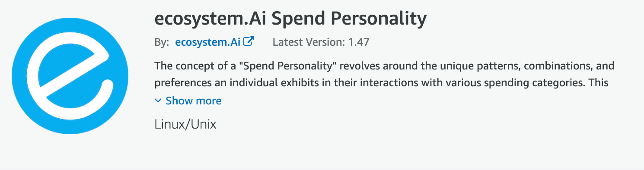This screenshot has height=170, width=644.
Task: Expand description with the Show more chevron
Action: [x=158, y=101]
